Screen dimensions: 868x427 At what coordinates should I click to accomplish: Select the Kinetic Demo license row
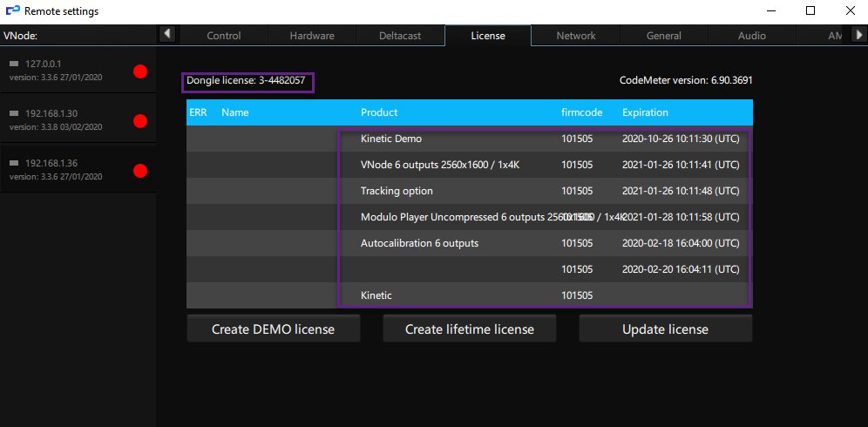click(470, 139)
